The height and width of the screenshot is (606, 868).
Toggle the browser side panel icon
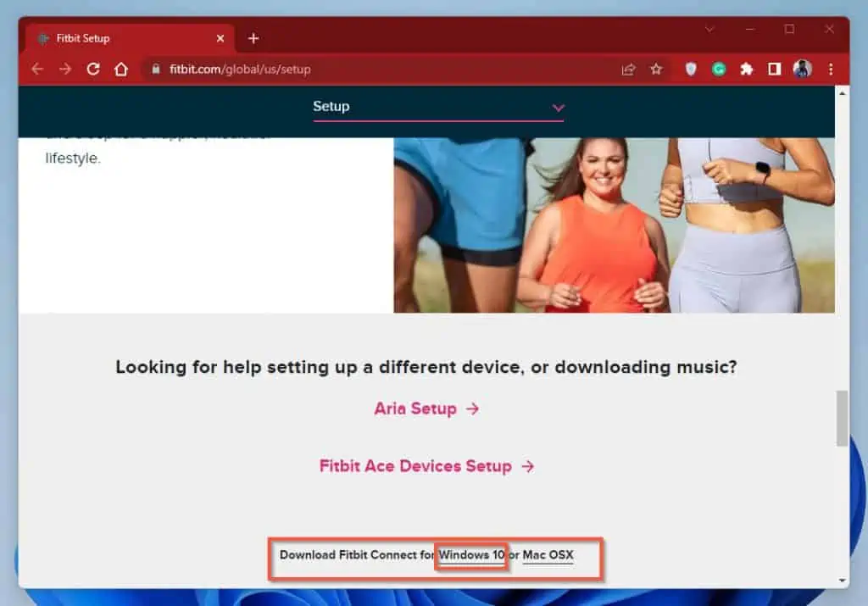[774, 69]
